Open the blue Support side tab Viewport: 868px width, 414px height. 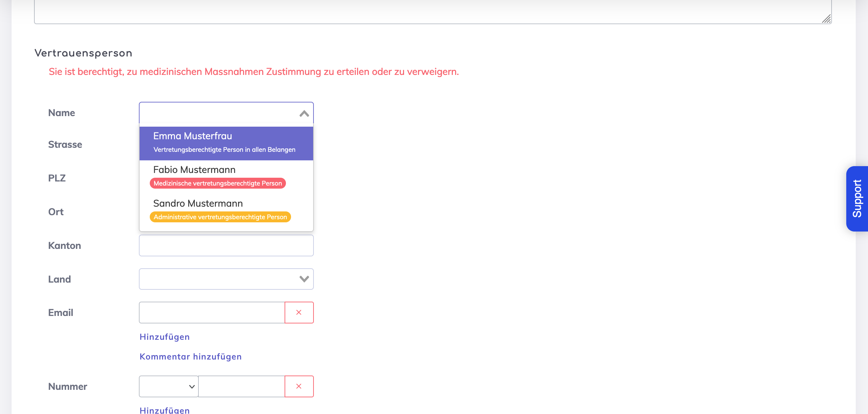point(857,198)
